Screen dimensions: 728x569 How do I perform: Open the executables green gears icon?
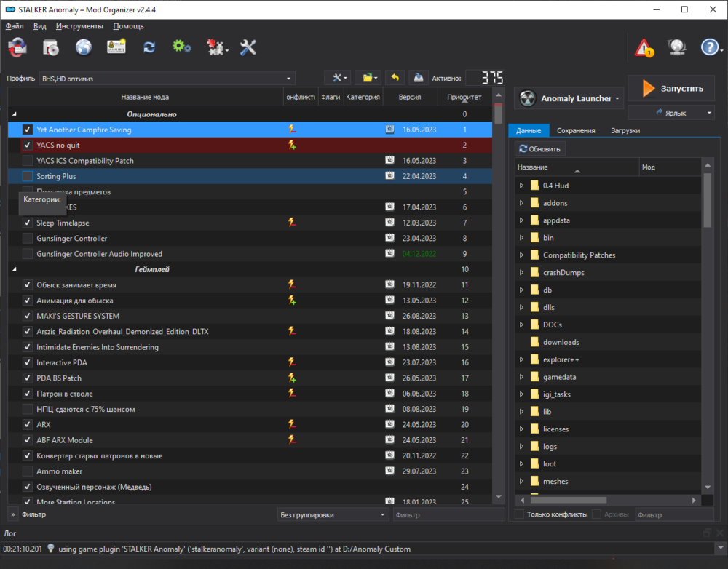coord(181,48)
